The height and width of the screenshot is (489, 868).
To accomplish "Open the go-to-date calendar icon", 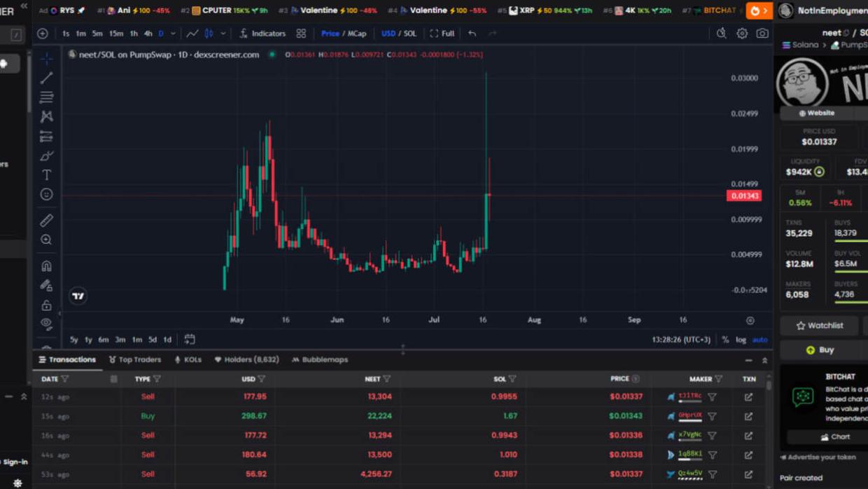I will [190, 339].
